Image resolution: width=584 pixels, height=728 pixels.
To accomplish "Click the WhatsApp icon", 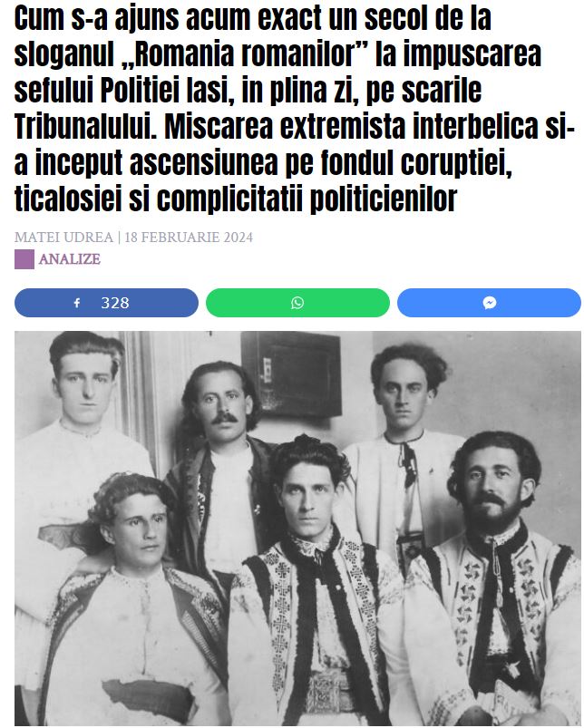I will coord(297,303).
